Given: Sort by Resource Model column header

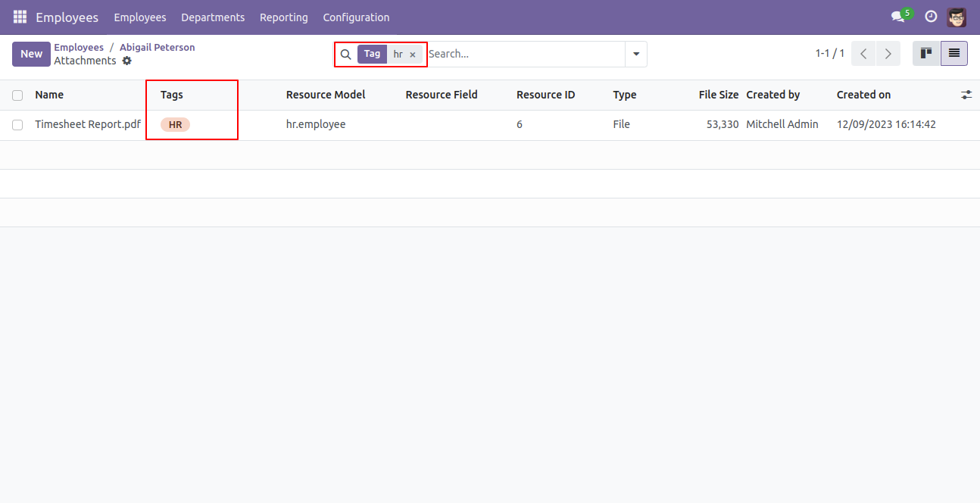Looking at the screenshot, I should coord(326,95).
